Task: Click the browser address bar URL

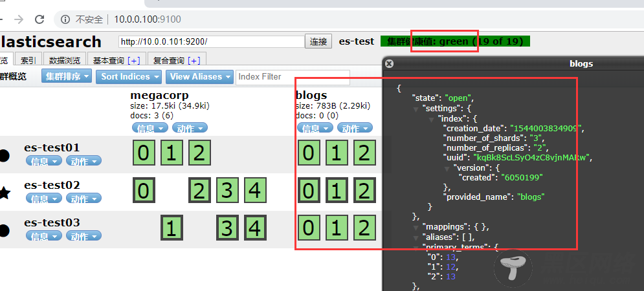Action: point(148,19)
